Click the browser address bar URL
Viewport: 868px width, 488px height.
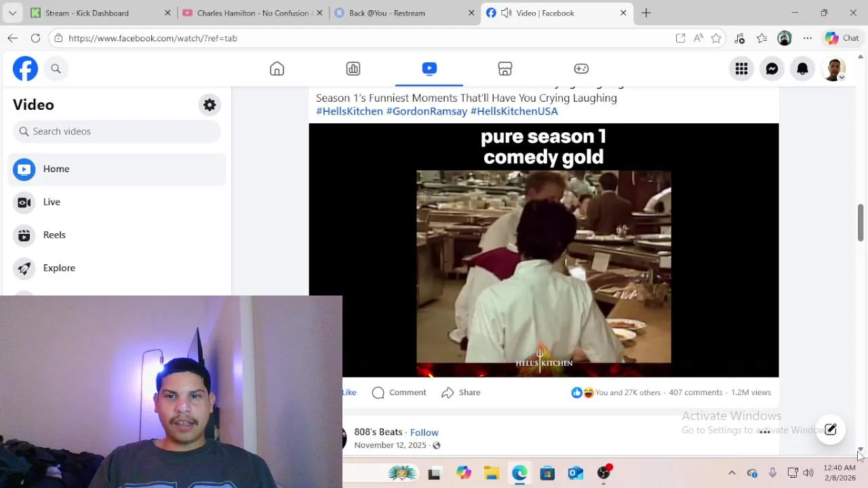pos(153,38)
